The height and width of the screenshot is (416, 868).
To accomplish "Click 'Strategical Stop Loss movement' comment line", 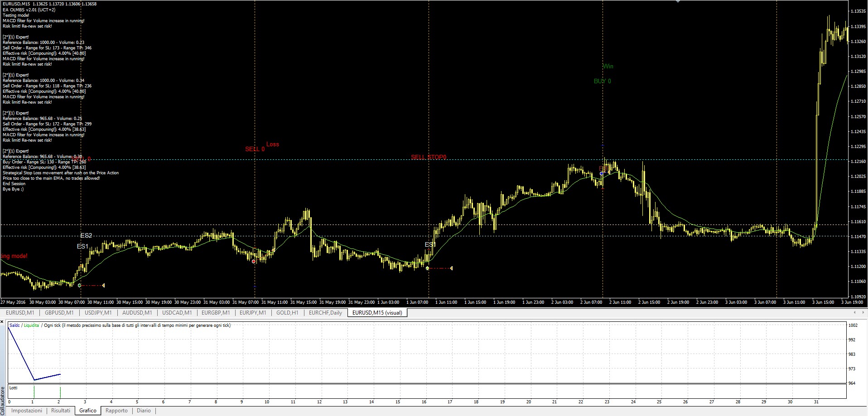I will click(61, 173).
